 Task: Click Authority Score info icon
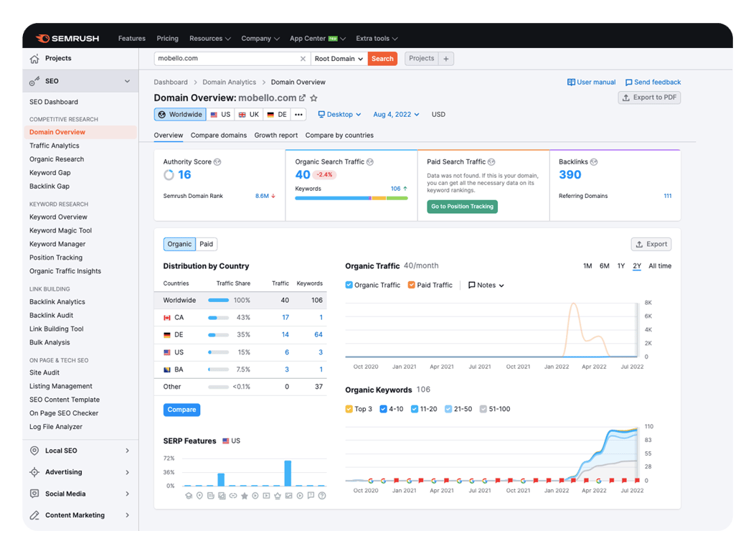[217, 162]
